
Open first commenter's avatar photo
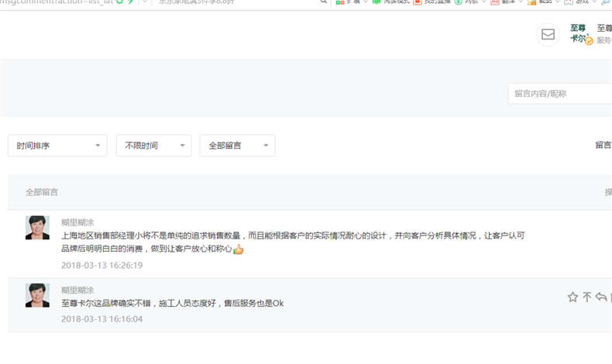(37, 228)
